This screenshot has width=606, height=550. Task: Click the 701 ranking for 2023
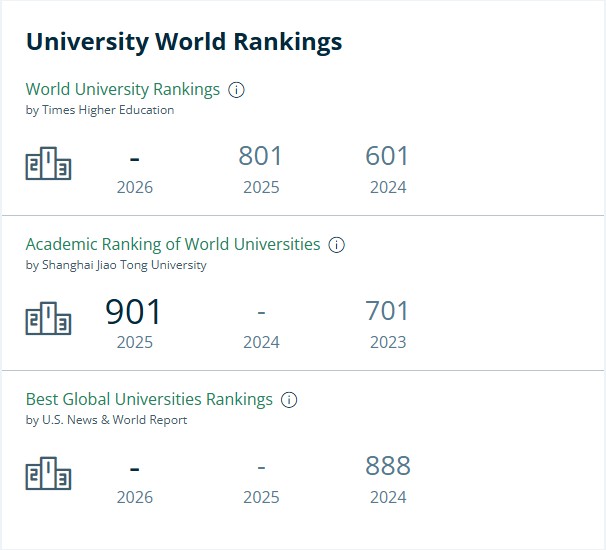click(387, 311)
